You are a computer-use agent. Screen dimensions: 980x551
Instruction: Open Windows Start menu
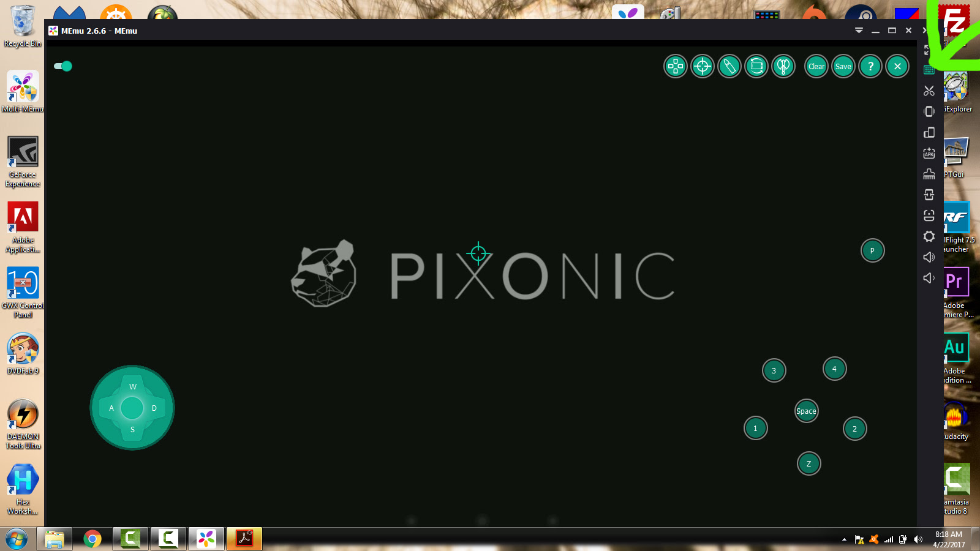click(17, 539)
